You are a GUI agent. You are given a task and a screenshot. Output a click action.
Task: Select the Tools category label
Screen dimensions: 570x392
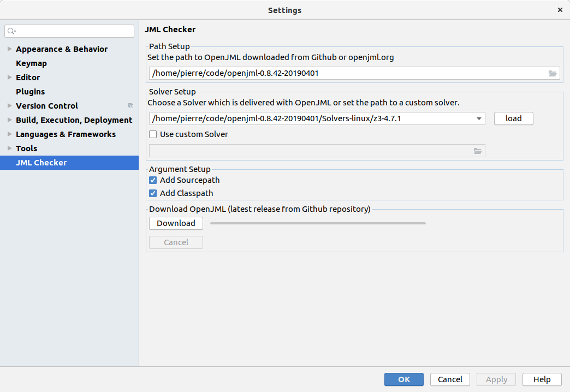[26, 149]
